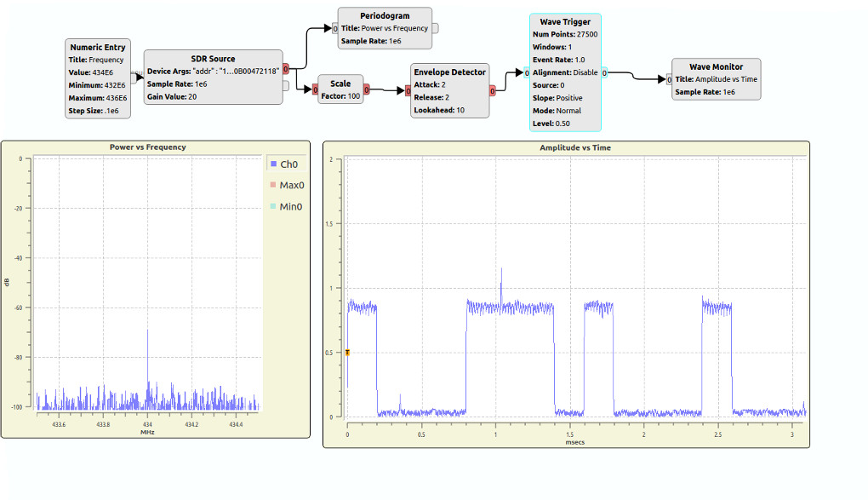Click the MHz axis label
The image size is (868, 500).
[x=147, y=432]
